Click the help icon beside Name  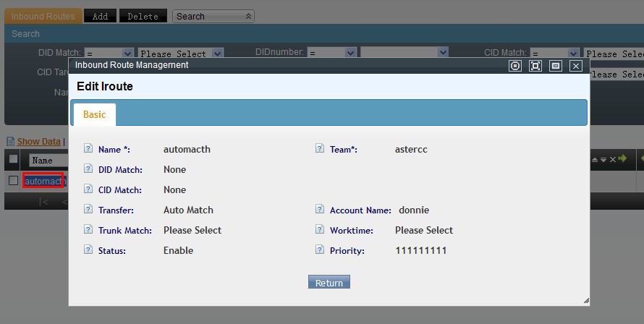[x=88, y=149]
